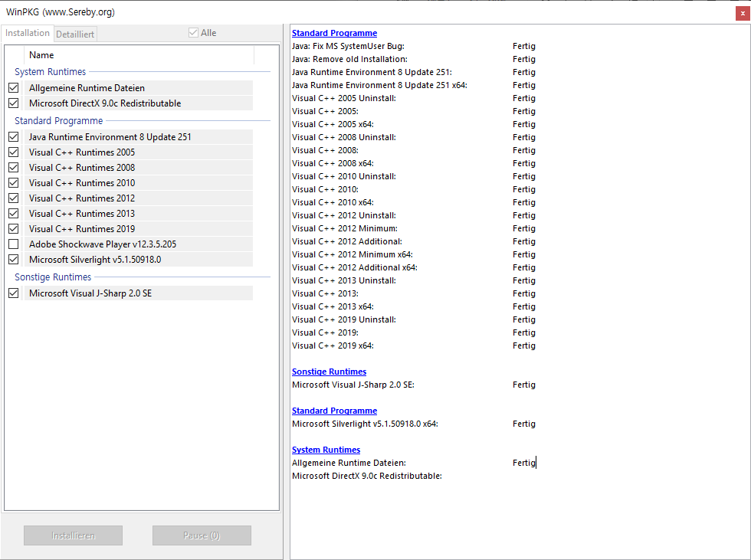Viewport: 751px width, 560px height.
Task: Collapse the System Runtimes group header
Action: pos(51,72)
